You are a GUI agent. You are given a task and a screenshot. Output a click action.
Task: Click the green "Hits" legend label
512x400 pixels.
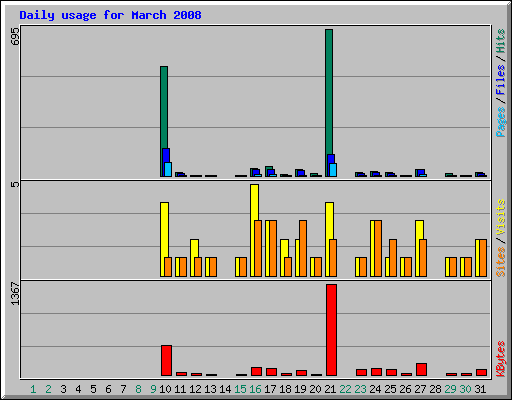coord(501,41)
